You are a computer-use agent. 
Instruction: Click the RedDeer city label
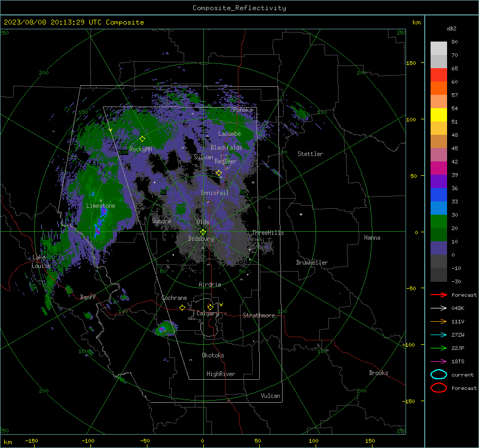click(226, 161)
